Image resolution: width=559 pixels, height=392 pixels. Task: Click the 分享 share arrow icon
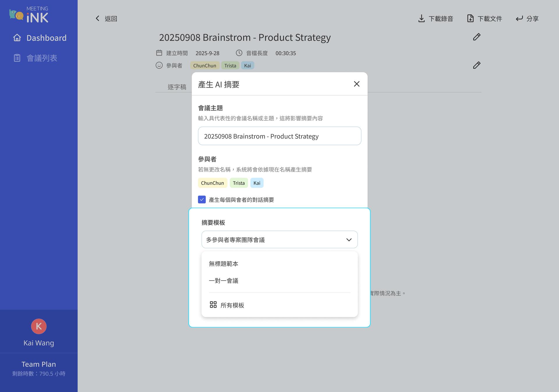[x=519, y=19]
